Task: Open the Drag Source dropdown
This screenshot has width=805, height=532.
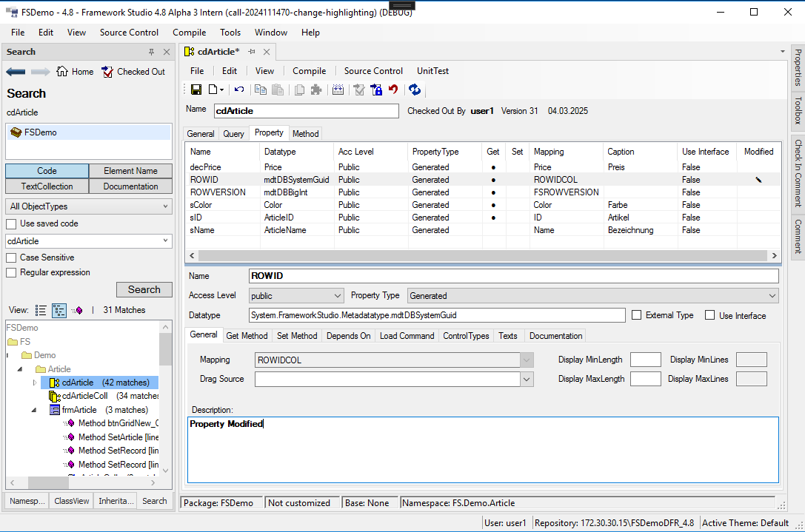Action: (527, 379)
